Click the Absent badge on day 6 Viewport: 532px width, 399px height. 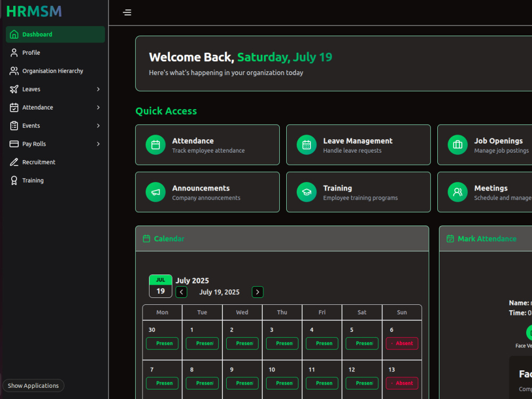(x=402, y=343)
